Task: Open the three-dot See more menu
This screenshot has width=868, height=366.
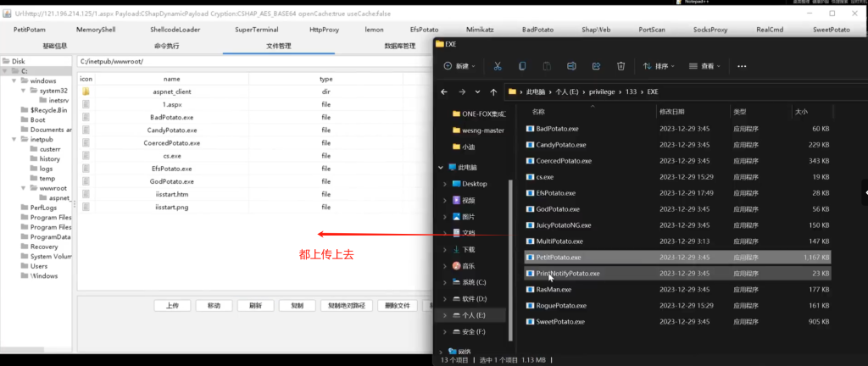Action: (x=742, y=66)
